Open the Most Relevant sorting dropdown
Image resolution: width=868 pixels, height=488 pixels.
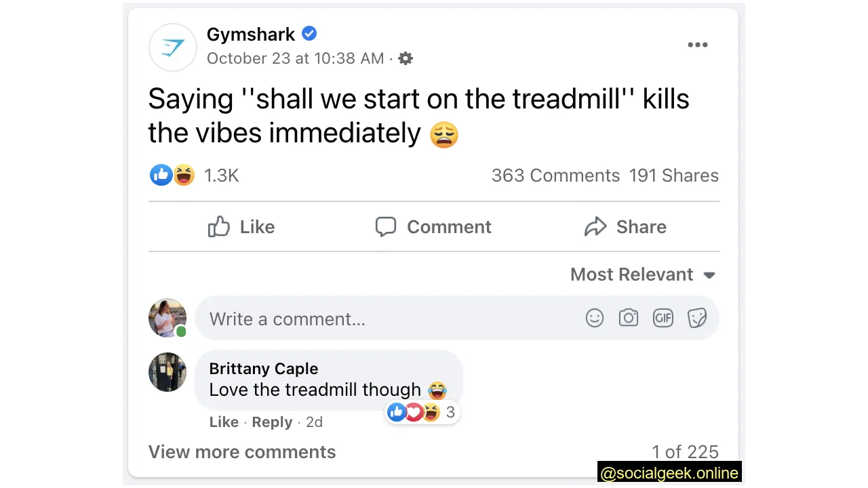pyautogui.click(x=642, y=274)
